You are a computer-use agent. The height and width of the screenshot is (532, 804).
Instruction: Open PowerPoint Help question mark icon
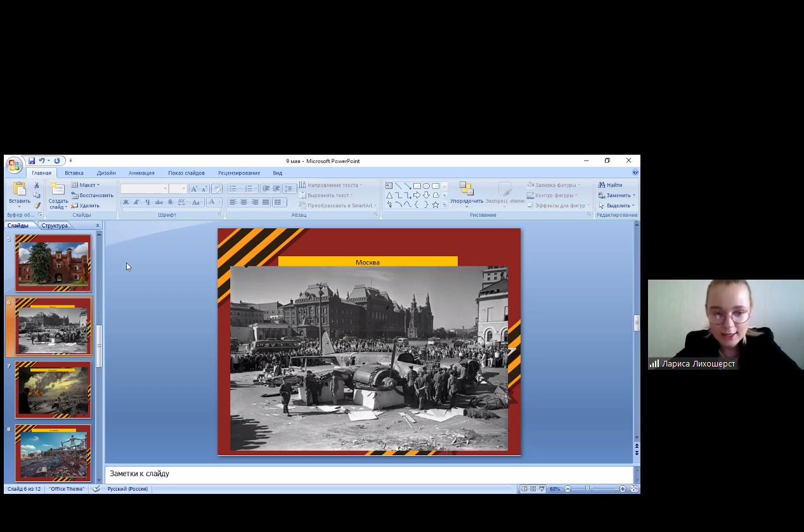point(635,172)
